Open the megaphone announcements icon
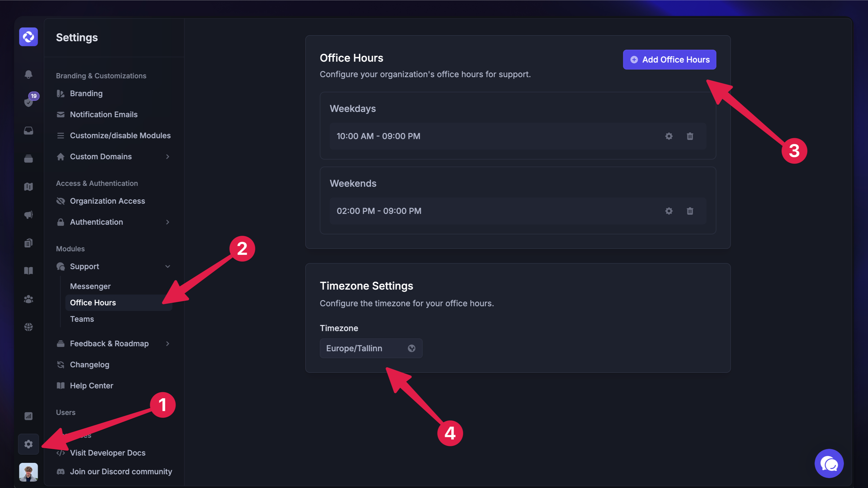868x488 pixels. 28,214
